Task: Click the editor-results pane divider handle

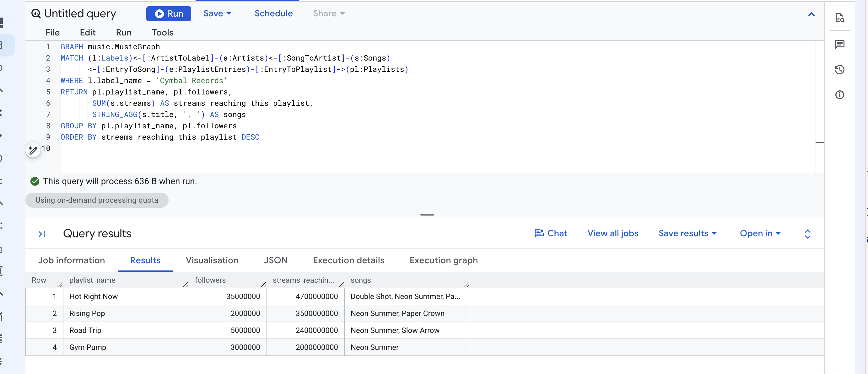Action: coord(427,214)
